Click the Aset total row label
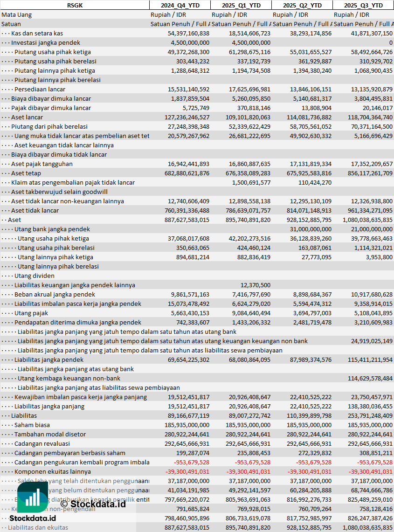394x532 pixels. 14,220
